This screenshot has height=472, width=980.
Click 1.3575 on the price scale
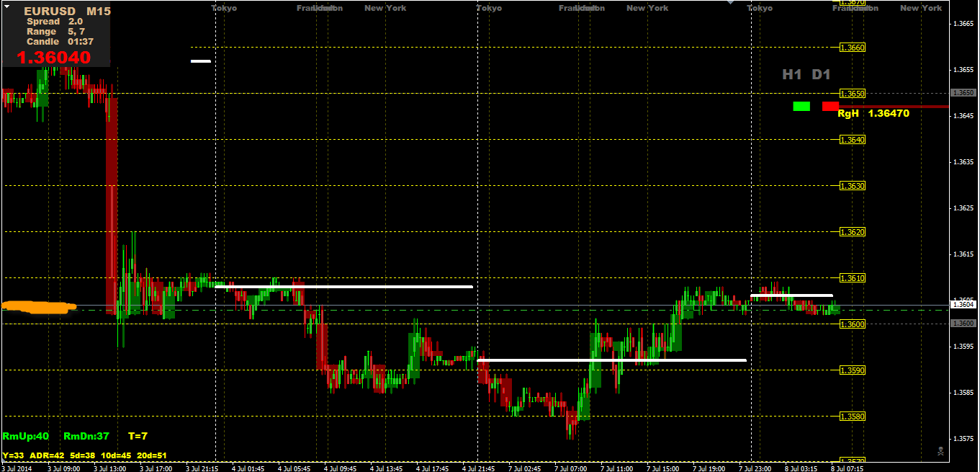point(964,438)
